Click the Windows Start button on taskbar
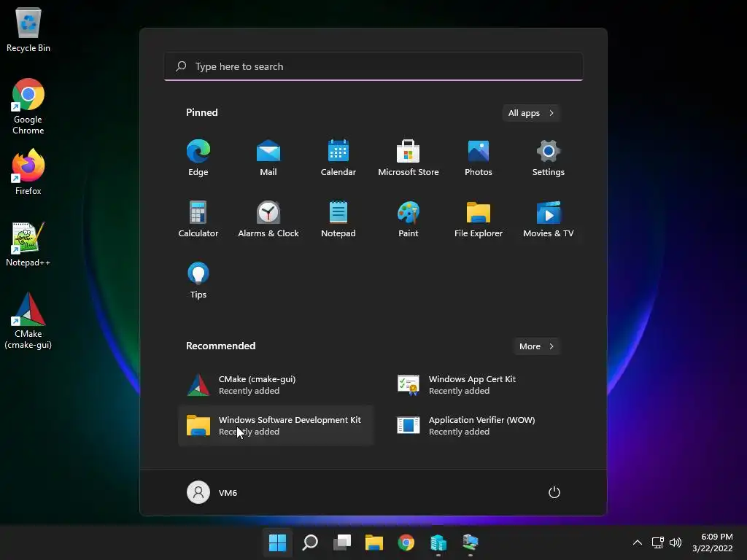The image size is (747, 560). pos(277,542)
